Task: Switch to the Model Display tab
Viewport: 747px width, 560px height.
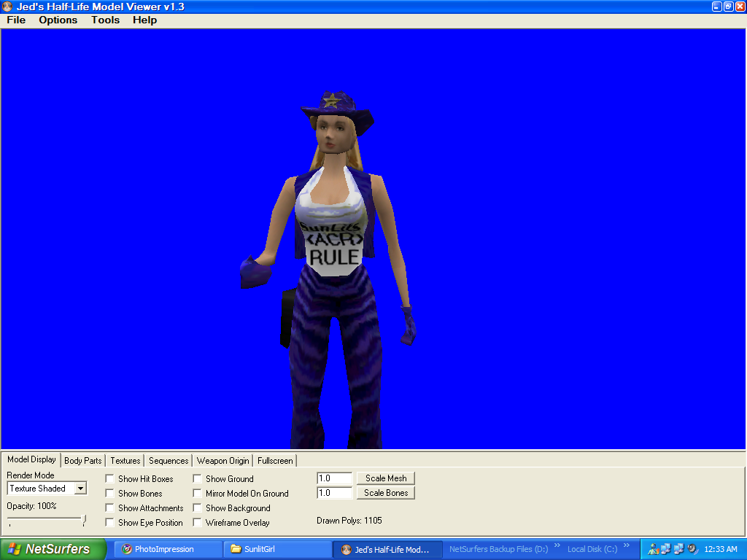Action: pyautogui.click(x=31, y=459)
